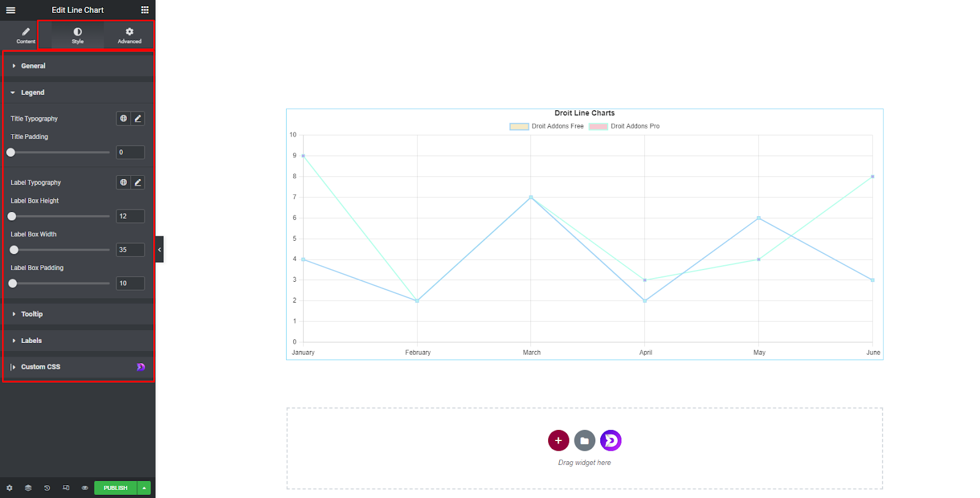Edit Label Typography with pencil icon
980x498 pixels.
point(138,182)
